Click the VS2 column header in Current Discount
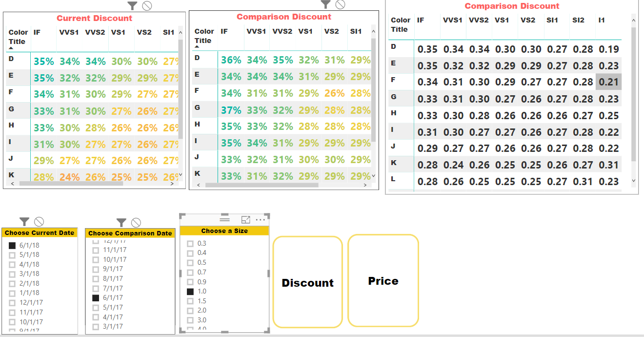The width and height of the screenshot is (644, 337). 144,32
